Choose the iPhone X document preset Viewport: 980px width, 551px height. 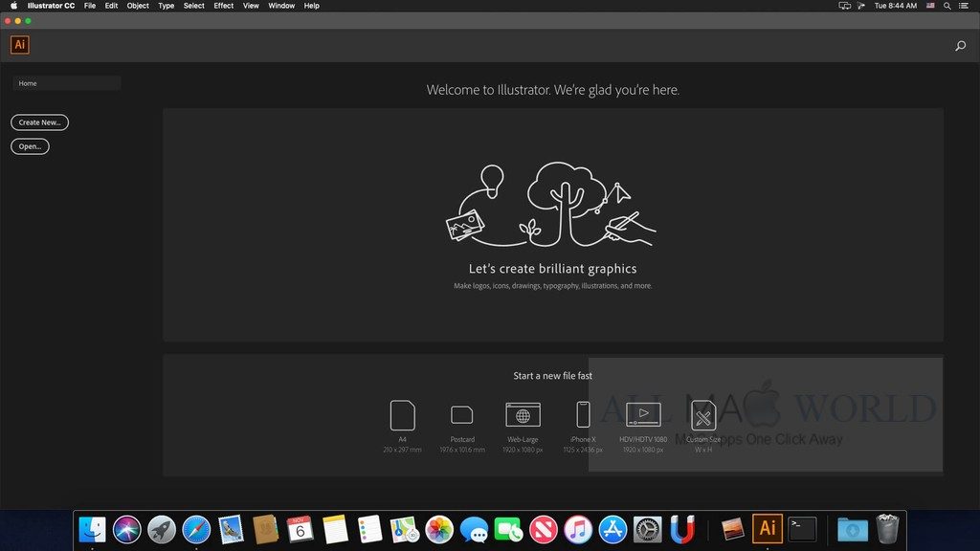click(x=583, y=427)
